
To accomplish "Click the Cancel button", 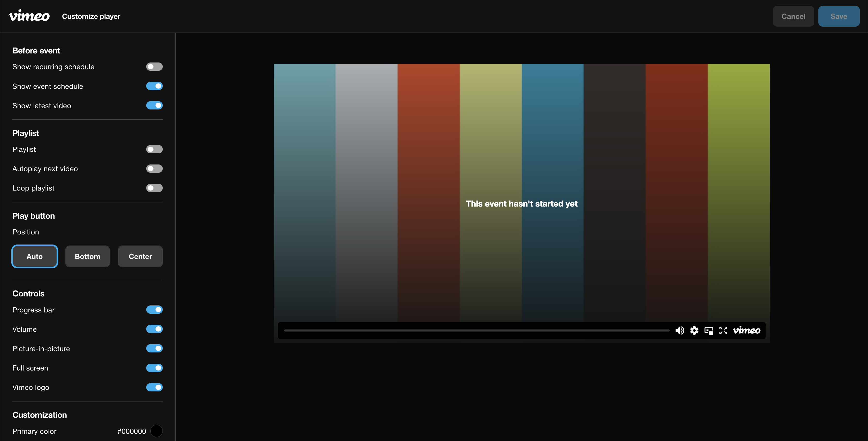I will pyautogui.click(x=793, y=16).
